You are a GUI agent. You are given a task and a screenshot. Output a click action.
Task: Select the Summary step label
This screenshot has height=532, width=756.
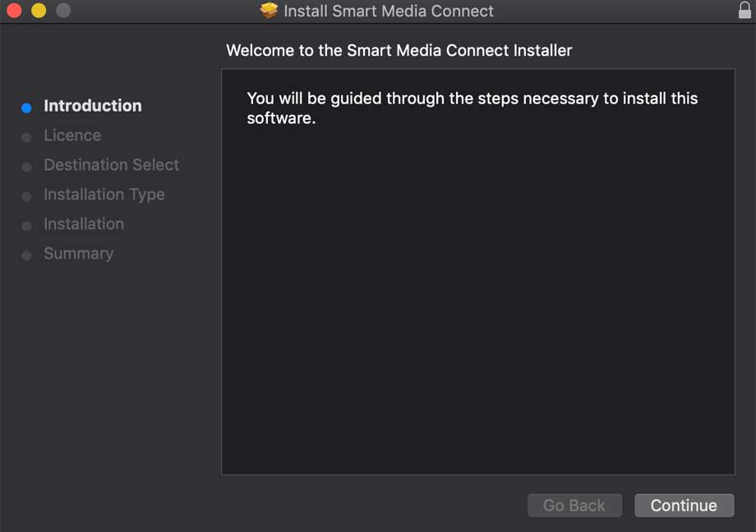pyautogui.click(x=79, y=254)
